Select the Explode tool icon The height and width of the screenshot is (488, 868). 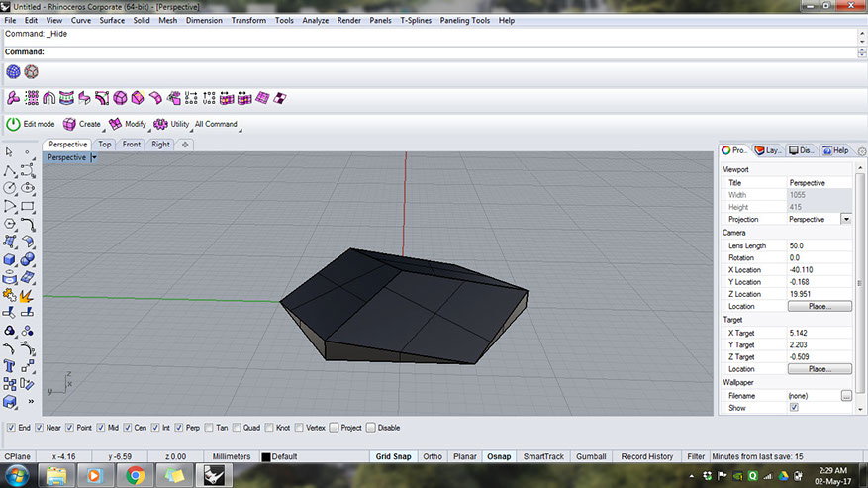click(28, 295)
